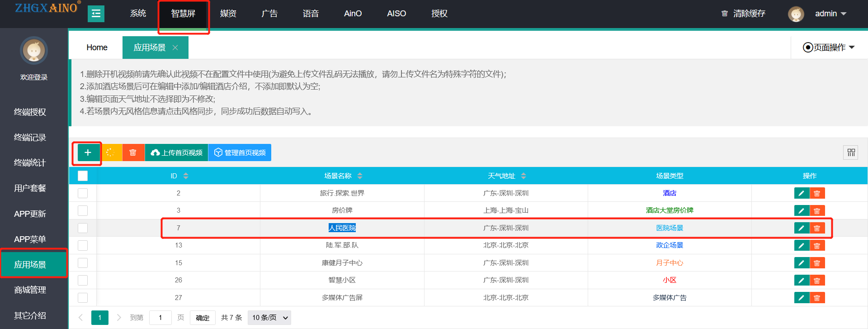The image size is (868, 329).
Task: Check the select-all header checkbox
Action: click(83, 176)
